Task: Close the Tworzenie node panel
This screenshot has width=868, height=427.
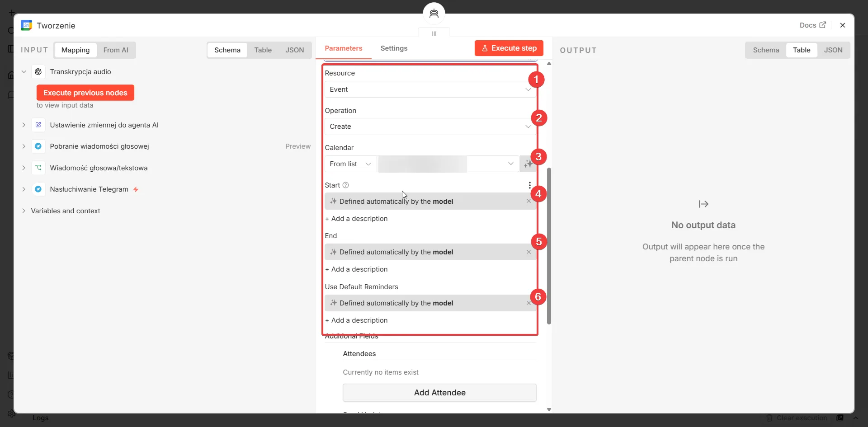Action: point(843,25)
